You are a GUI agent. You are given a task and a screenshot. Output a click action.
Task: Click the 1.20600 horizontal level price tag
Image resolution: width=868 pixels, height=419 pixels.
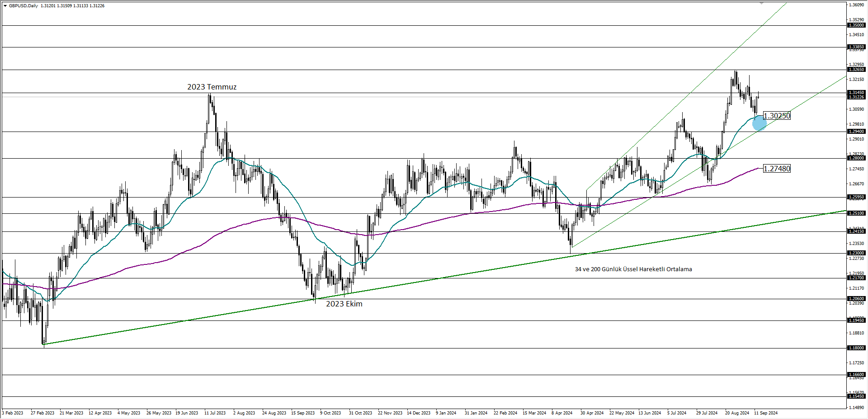[x=856, y=299]
